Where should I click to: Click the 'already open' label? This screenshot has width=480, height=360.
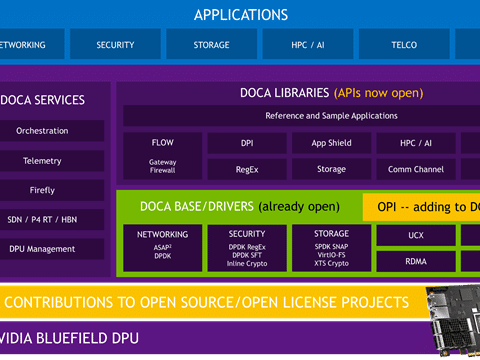coord(299,207)
